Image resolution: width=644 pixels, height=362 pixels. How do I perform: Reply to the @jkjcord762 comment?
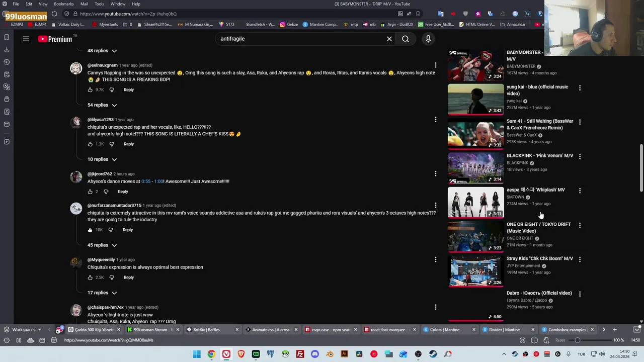pos(123,192)
